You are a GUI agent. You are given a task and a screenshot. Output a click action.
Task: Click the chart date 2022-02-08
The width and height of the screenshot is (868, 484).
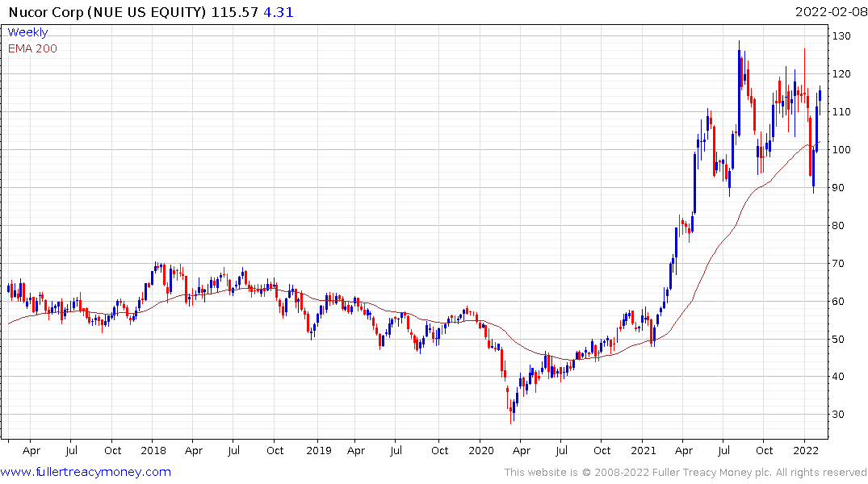tap(830, 12)
